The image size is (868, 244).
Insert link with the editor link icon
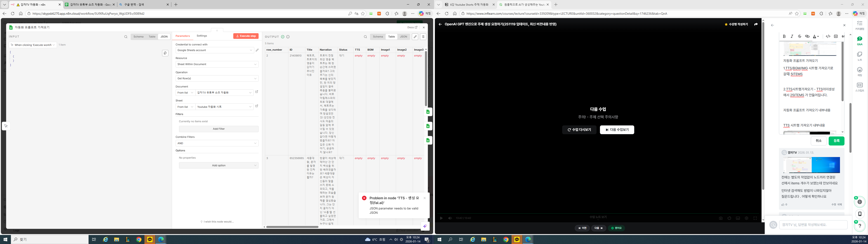tap(807, 36)
